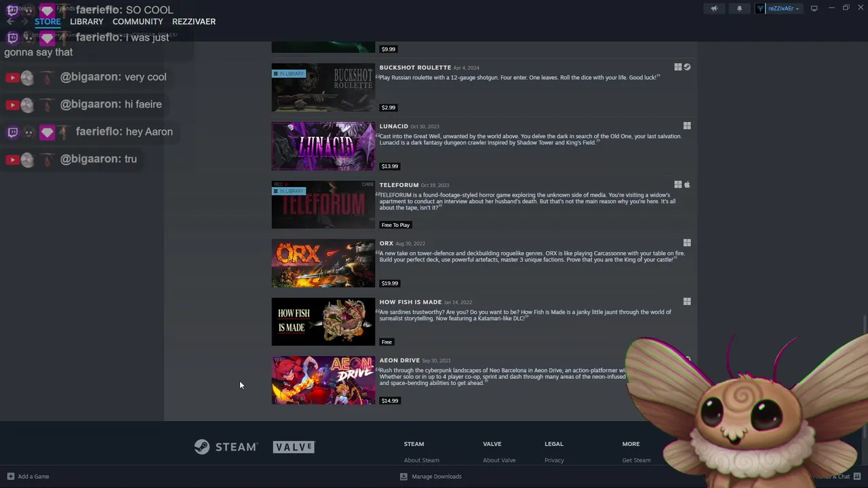The width and height of the screenshot is (868, 488).
Task: Click Windows icon on Lunacid row
Action: pos(687,125)
